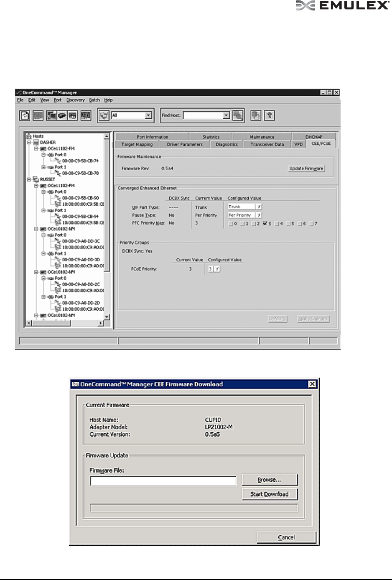This screenshot has width=392, height=580.
Task: Click NIC icon for 00-00-C9-5B-CB-78
Action: (58, 173)
